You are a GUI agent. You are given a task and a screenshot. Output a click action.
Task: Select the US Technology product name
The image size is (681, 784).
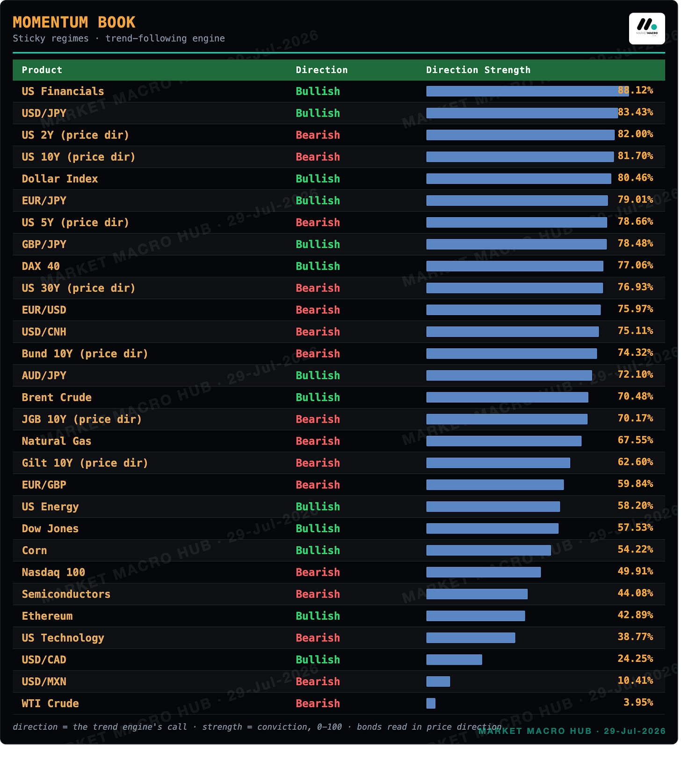63,638
